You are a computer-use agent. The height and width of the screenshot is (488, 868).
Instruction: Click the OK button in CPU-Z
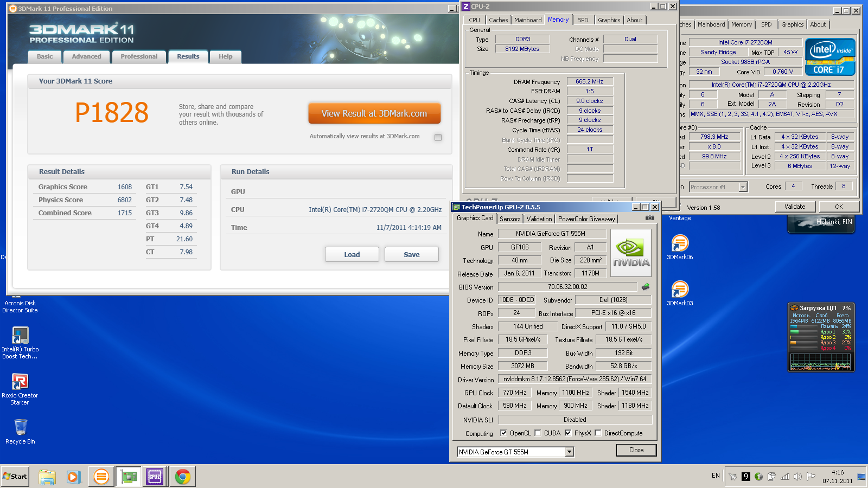(839, 207)
